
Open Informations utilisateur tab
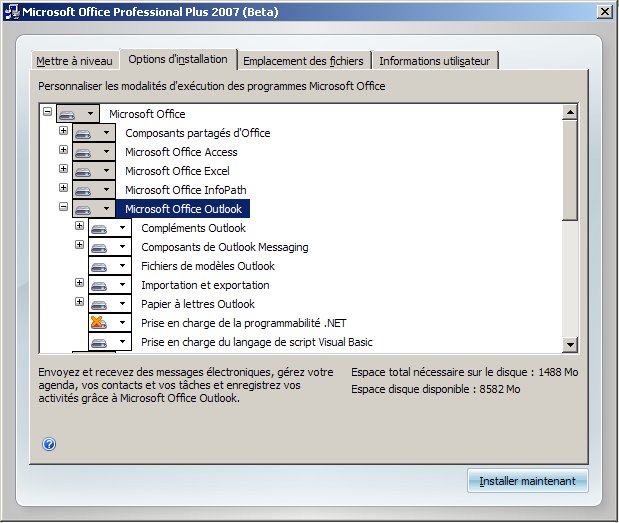click(x=435, y=61)
